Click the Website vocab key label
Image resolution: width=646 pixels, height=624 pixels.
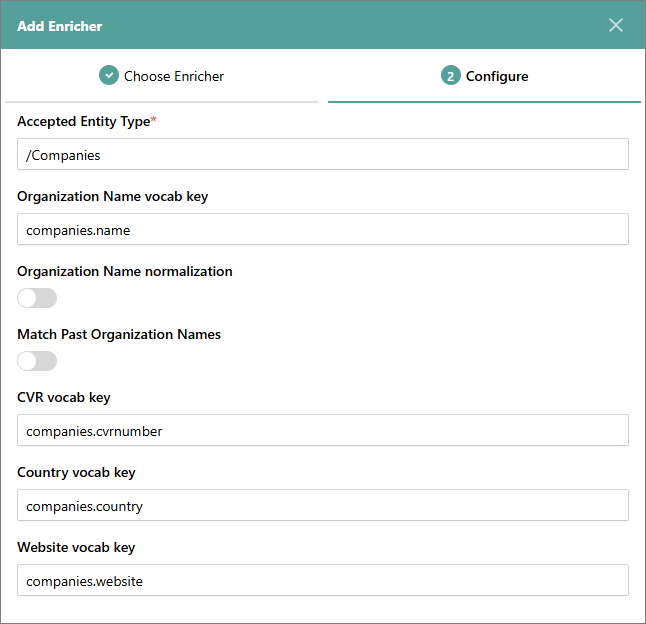point(76,547)
